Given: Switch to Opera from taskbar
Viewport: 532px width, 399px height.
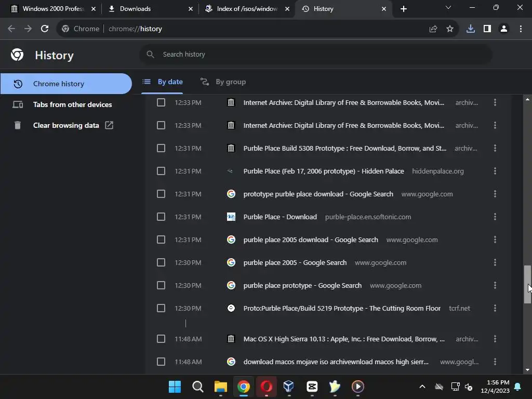Looking at the screenshot, I should pos(267,387).
